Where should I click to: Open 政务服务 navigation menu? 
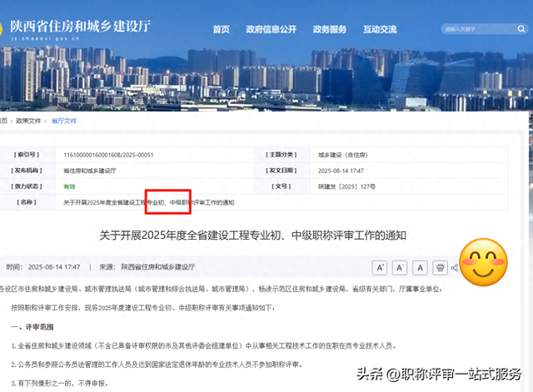click(330, 29)
